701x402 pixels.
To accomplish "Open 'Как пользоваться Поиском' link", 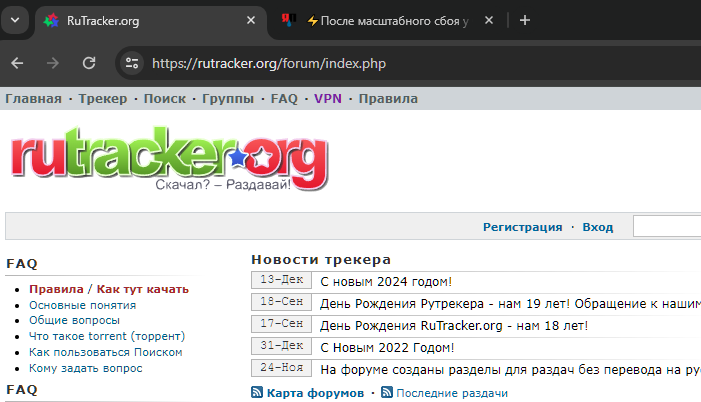I will 106,352.
